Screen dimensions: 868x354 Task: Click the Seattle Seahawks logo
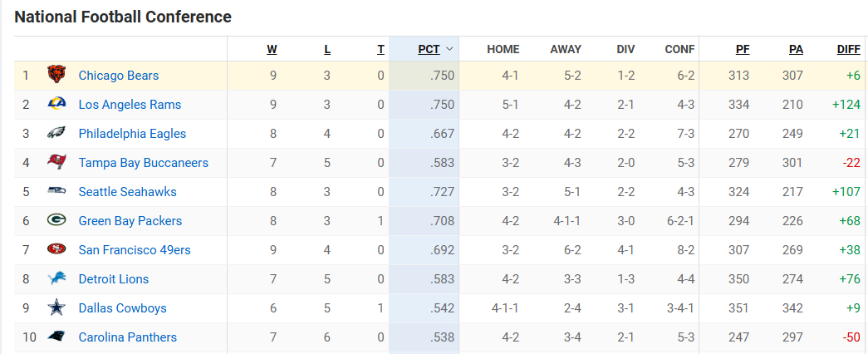pyautogui.click(x=56, y=192)
